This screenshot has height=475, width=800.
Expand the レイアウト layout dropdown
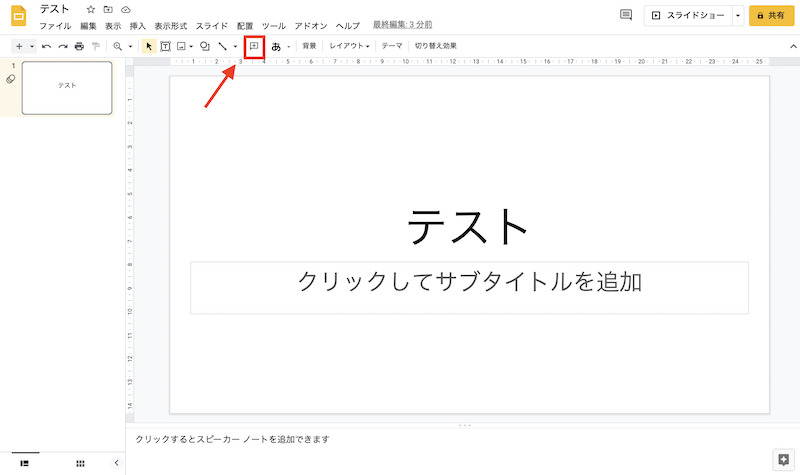tap(349, 46)
